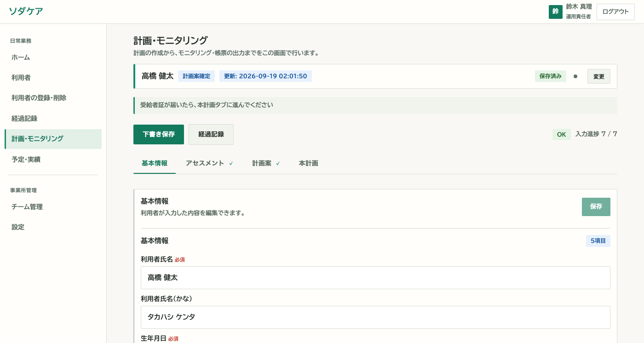The height and width of the screenshot is (343, 644).
Task: Switch to the アセスメント tab
Action: click(x=209, y=163)
